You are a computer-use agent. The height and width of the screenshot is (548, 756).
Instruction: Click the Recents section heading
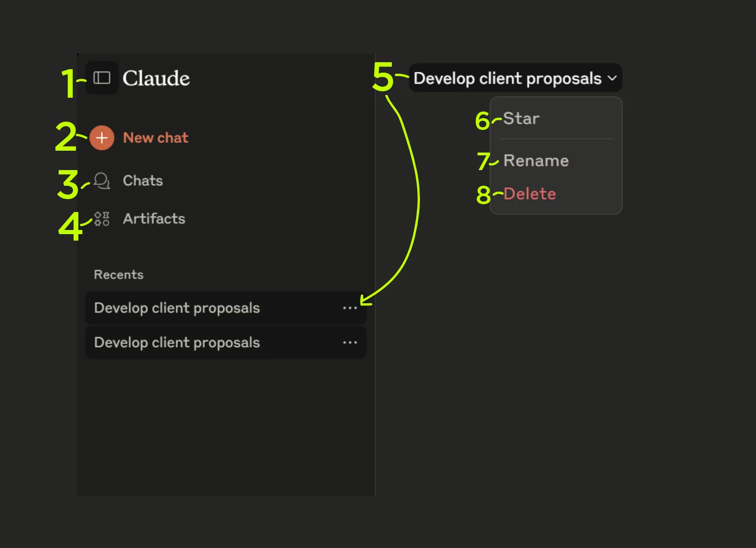pos(119,275)
